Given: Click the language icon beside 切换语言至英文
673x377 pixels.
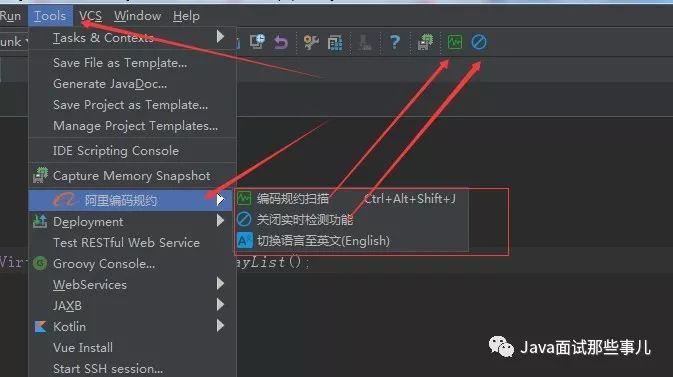Looking at the screenshot, I should pyautogui.click(x=245, y=240).
